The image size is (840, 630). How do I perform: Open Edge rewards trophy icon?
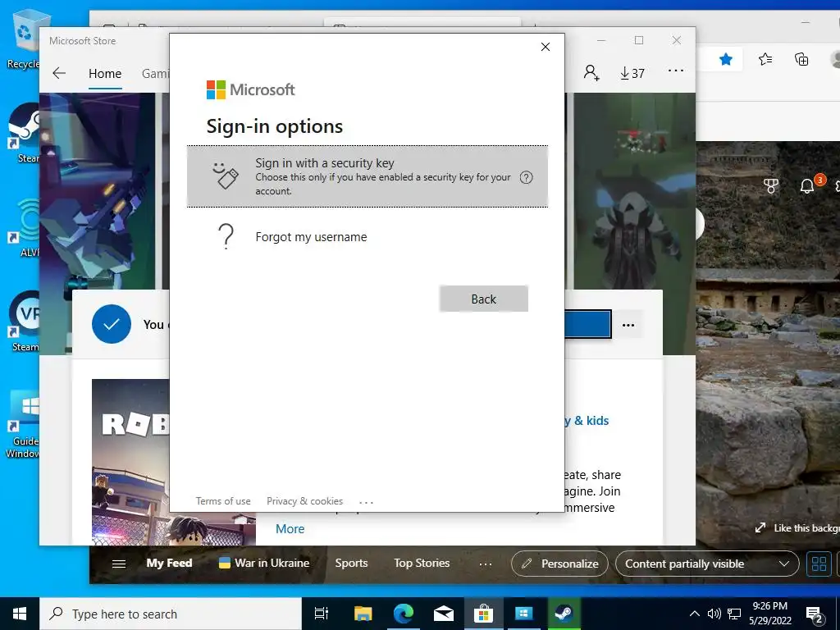771,186
